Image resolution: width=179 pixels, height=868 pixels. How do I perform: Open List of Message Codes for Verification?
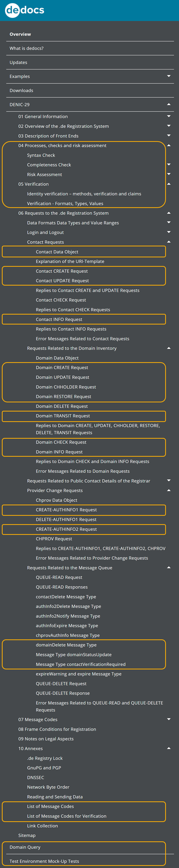click(67, 816)
